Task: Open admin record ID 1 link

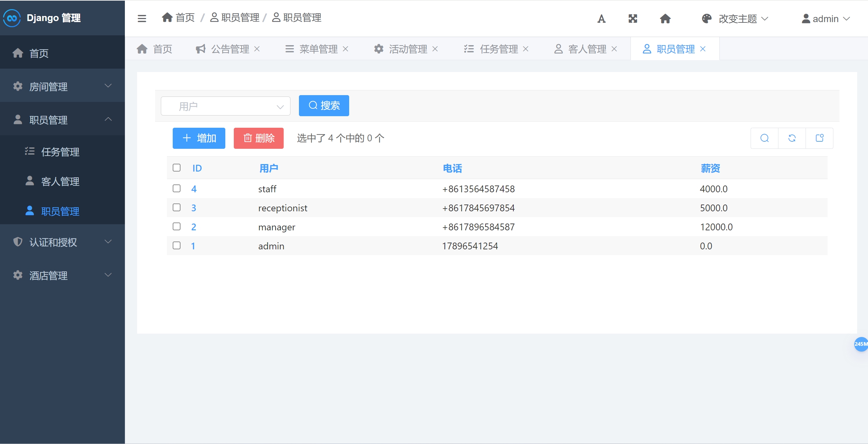Action: [x=193, y=246]
